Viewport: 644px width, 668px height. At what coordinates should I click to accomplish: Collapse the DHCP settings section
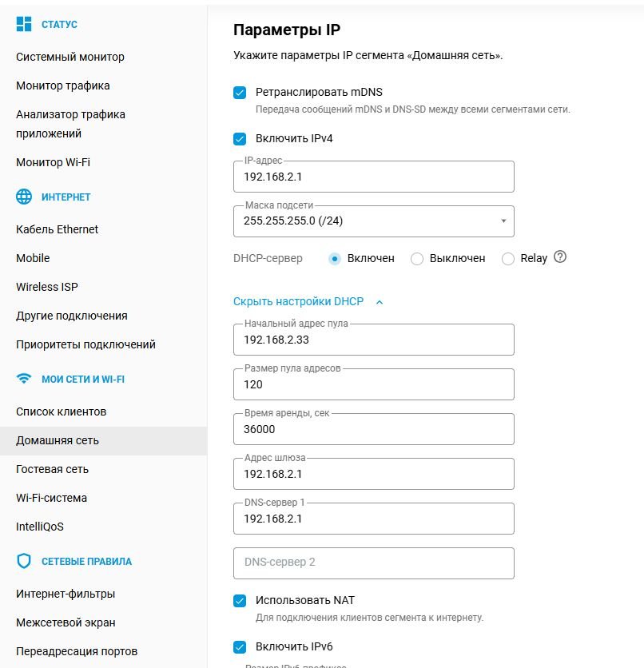click(x=308, y=302)
